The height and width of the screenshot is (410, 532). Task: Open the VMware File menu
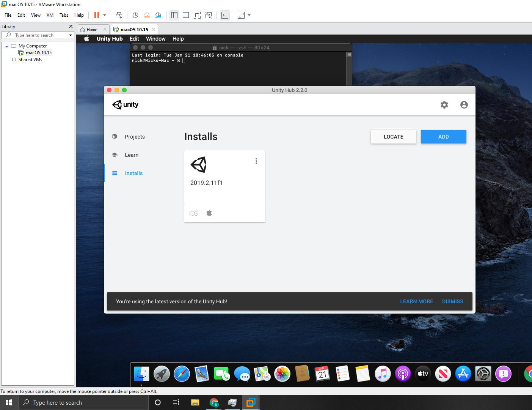8,15
